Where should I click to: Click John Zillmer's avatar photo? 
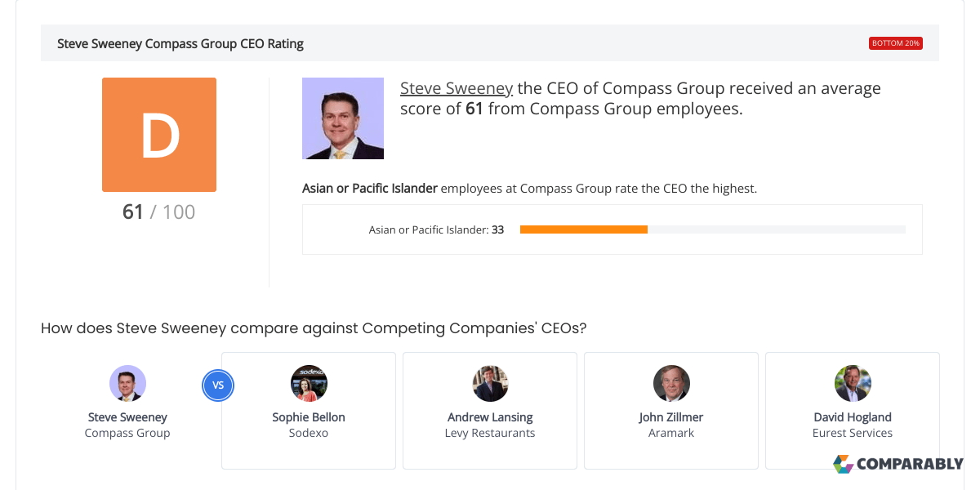point(671,383)
